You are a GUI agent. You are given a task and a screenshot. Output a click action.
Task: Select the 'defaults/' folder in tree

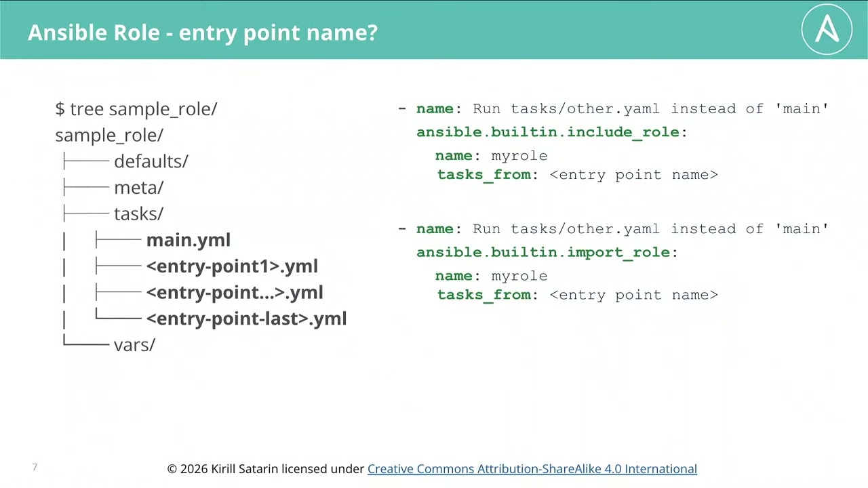[151, 161]
